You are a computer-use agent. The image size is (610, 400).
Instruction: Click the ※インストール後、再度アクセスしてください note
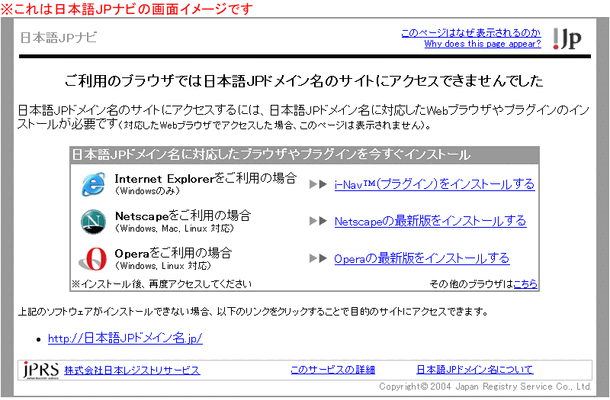click(161, 284)
